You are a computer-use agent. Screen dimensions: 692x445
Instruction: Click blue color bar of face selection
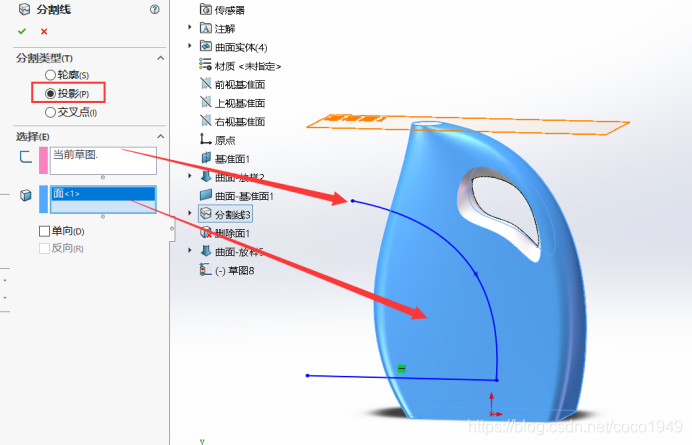click(43, 199)
